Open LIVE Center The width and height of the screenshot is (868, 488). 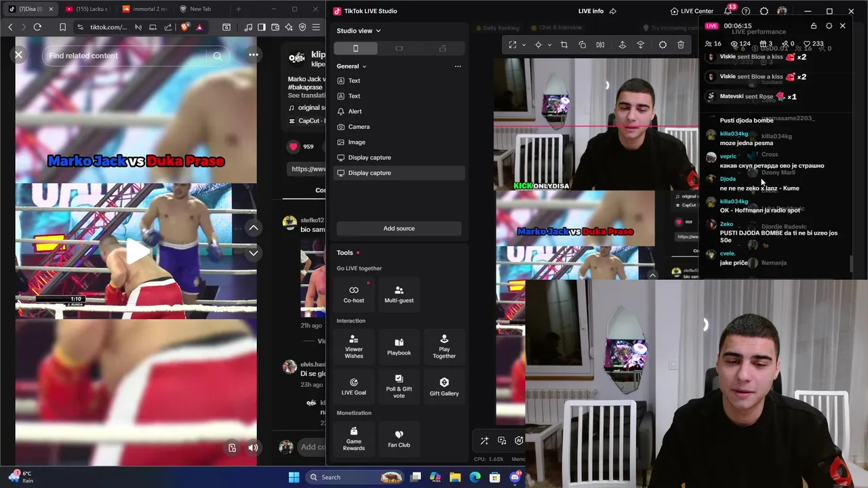(x=692, y=11)
